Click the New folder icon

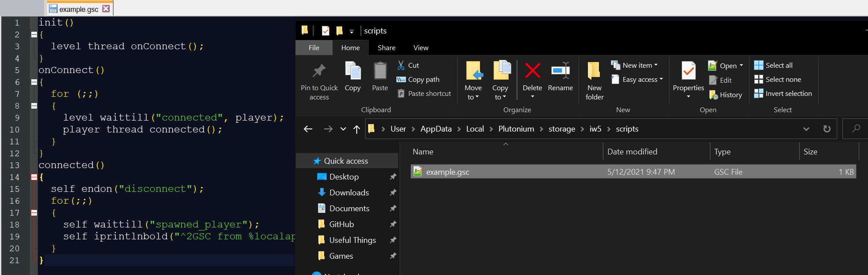[594, 71]
